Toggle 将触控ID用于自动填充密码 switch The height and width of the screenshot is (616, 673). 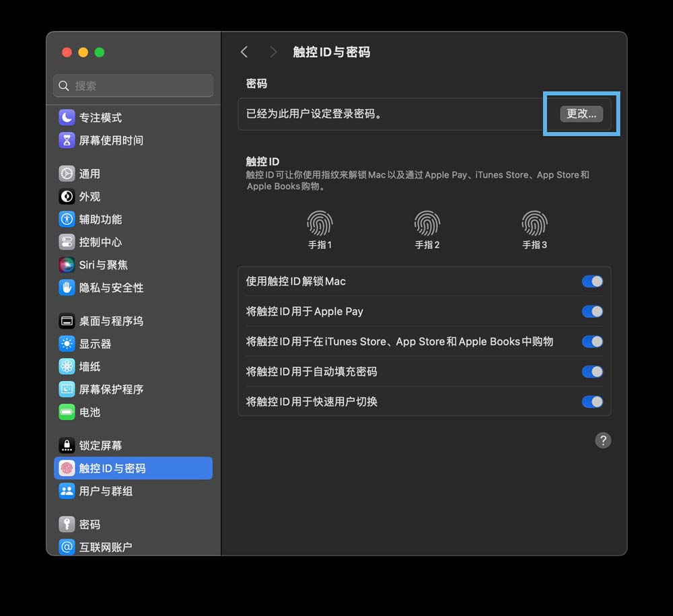(x=592, y=372)
